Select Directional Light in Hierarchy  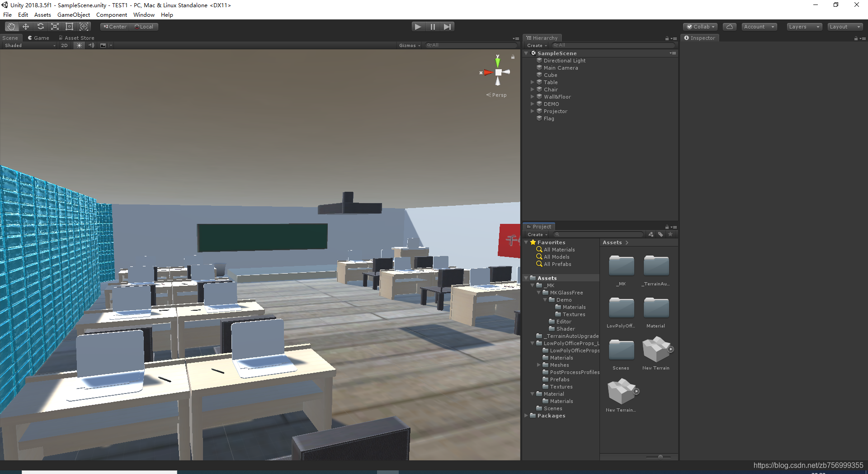pyautogui.click(x=564, y=61)
